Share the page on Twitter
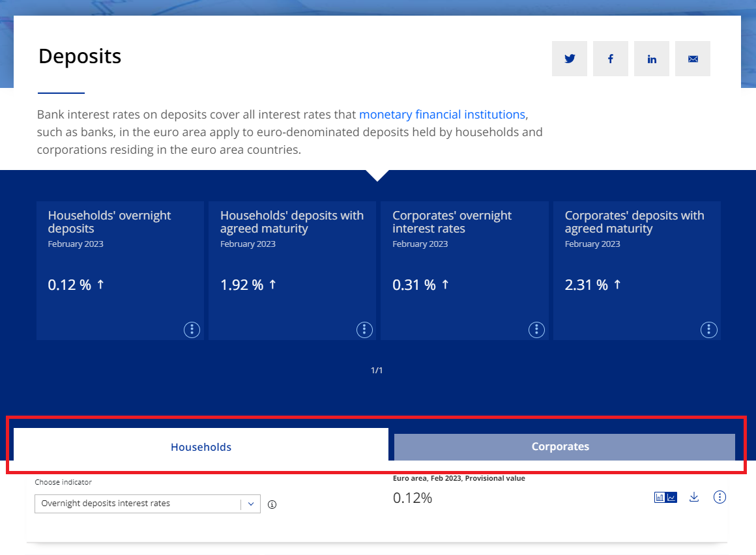 click(x=570, y=59)
